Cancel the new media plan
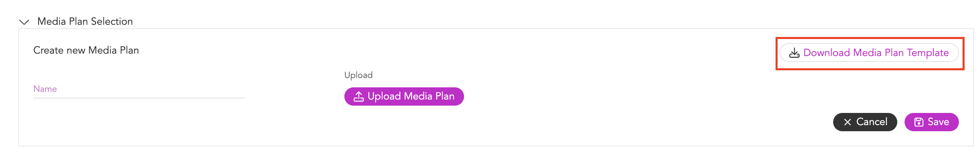The image size is (980, 156). point(865,122)
